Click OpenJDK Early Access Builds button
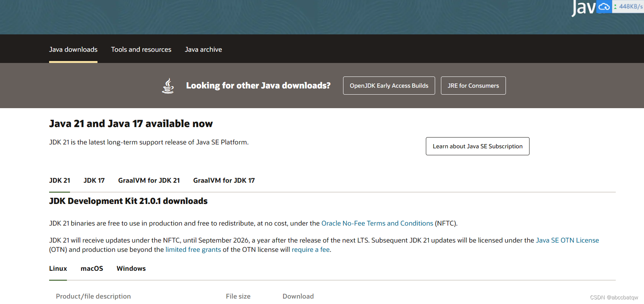 pos(389,86)
